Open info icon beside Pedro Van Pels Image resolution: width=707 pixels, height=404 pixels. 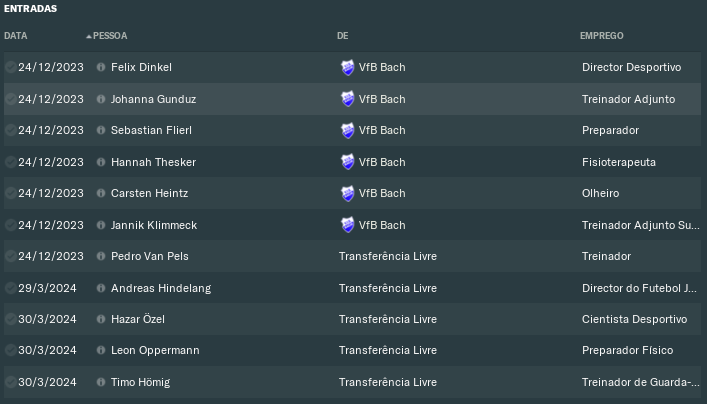[101, 256]
